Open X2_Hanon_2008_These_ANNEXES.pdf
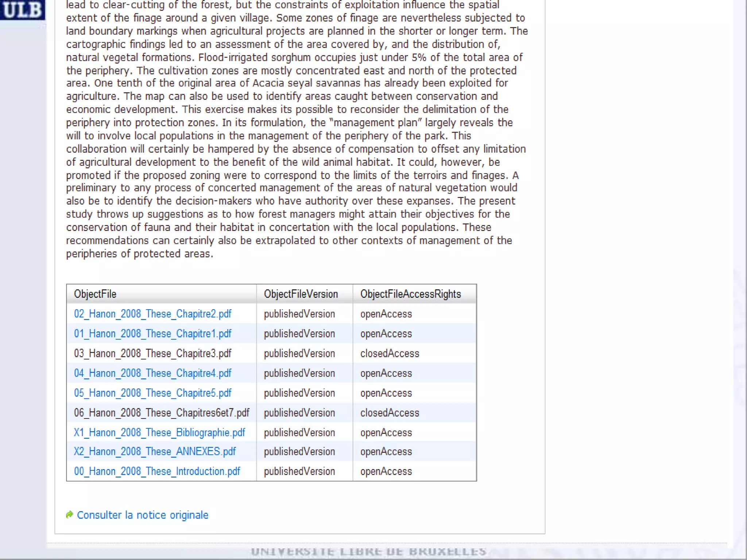The height and width of the screenshot is (560, 747). click(155, 452)
